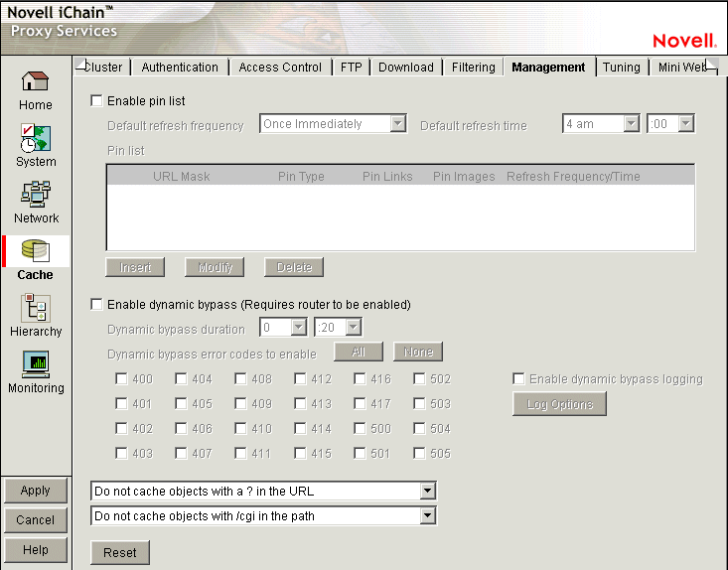Screen dimensions: 728x570
Task: Check Enable dynamic bypass logging
Action: 518,378
